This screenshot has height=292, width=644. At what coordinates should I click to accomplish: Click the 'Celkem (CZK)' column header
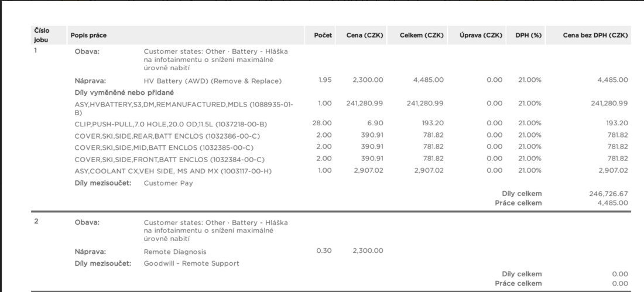click(422, 35)
